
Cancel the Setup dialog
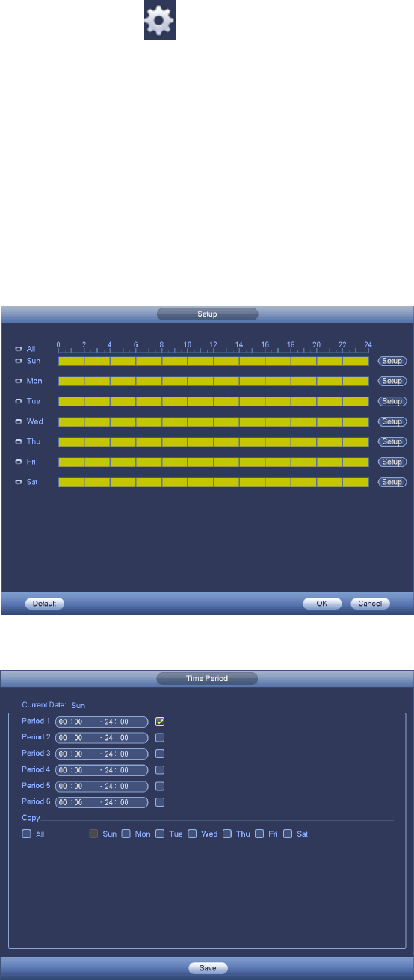(370, 604)
